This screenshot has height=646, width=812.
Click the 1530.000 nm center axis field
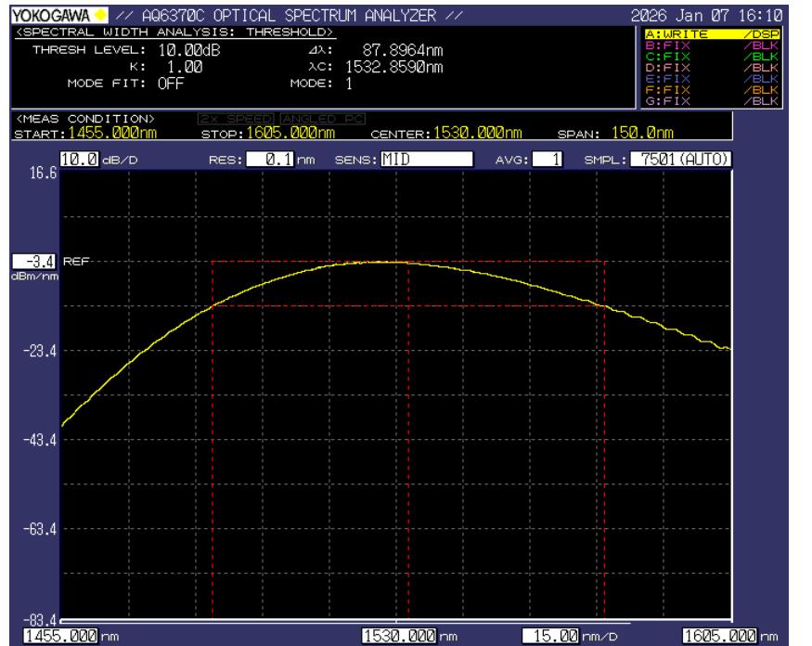[x=399, y=636]
